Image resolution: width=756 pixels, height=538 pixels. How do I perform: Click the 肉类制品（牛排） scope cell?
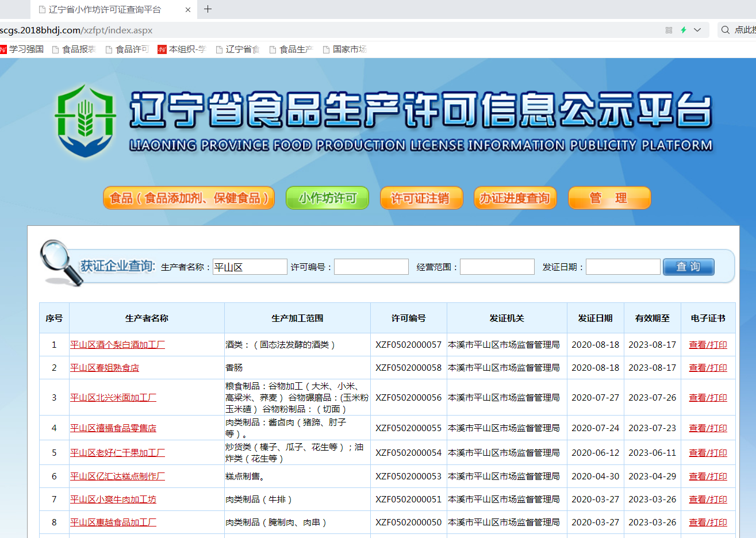pos(297,499)
